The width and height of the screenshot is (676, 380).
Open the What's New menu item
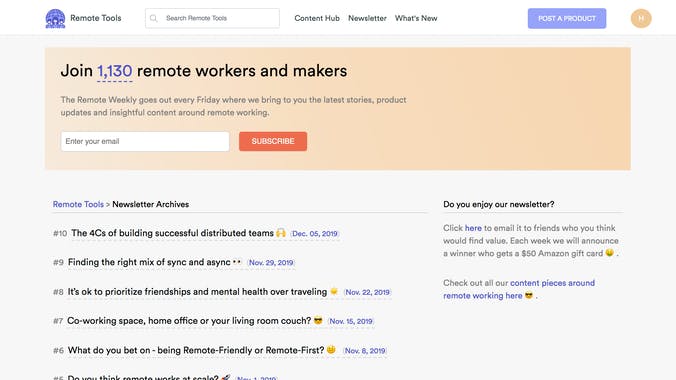[416, 18]
